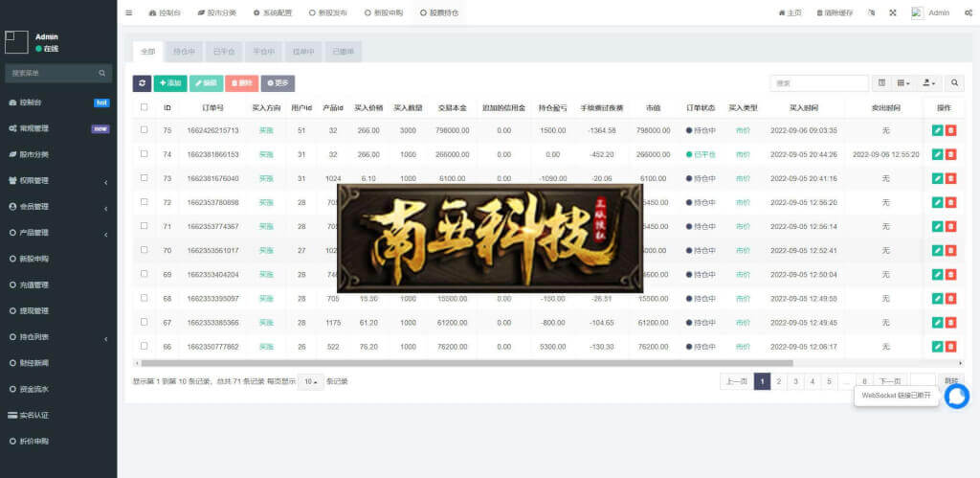This screenshot has height=478, width=980.
Task: Switch to the 持仓中 filter tab
Action: (185, 52)
